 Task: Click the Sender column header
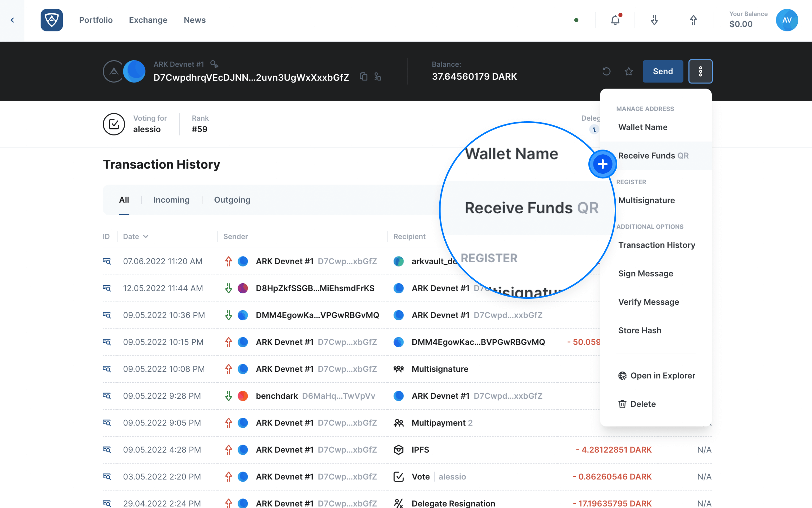[236, 237]
